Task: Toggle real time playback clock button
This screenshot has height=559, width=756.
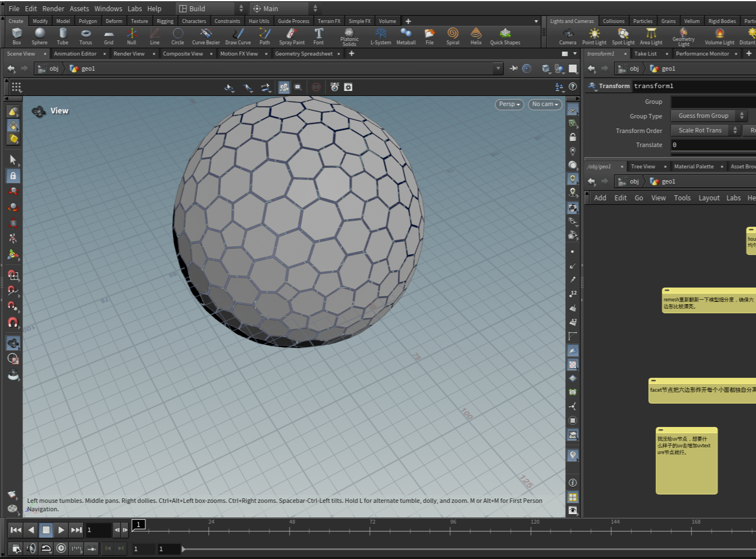Action: [x=61, y=548]
